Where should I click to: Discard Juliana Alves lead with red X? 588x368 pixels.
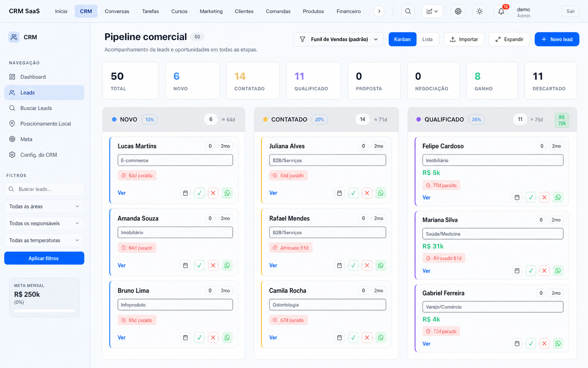tap(367, 193)
